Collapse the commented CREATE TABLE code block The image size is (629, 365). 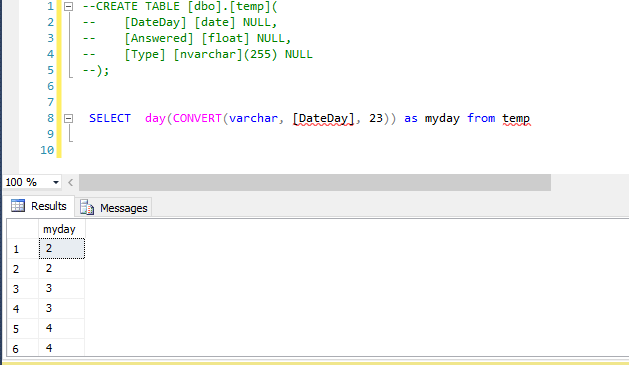[x=69, y=6]
